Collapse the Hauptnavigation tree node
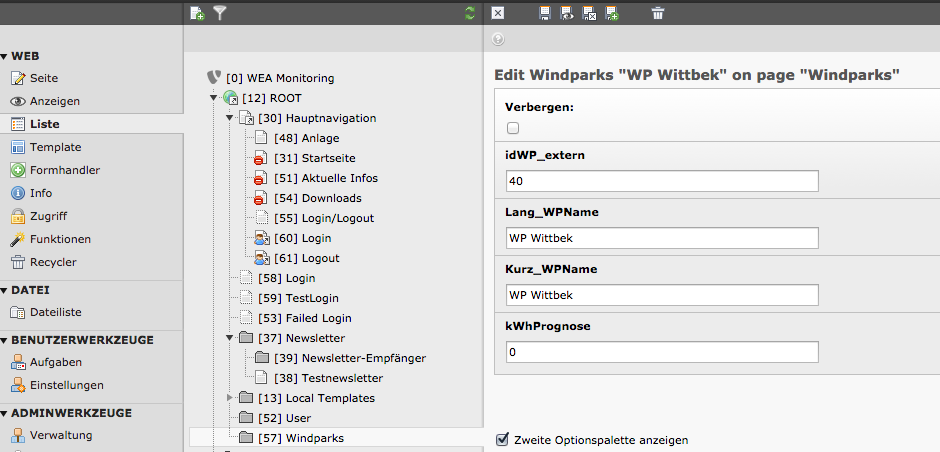The height and width of the screenshot is (452, 940). pyautogui.click(x=230, y=118)
